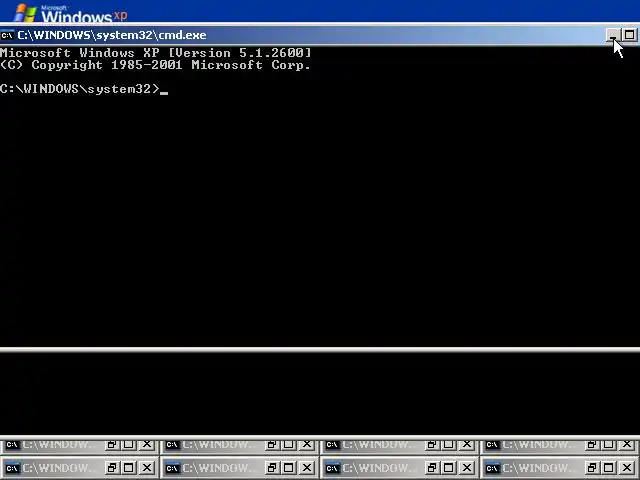Viewport: 640px width, 480px height.
Task: Close the third minimized cmd window in the bottom row
Action: click(x=467, y=468)
